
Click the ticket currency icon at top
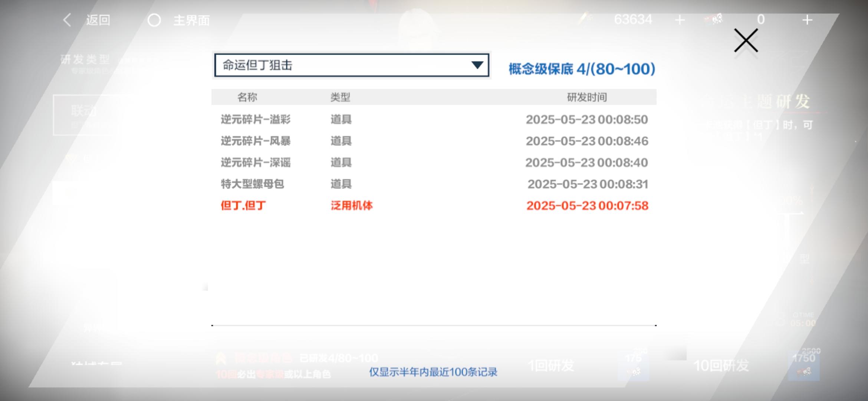click(714, 19)
